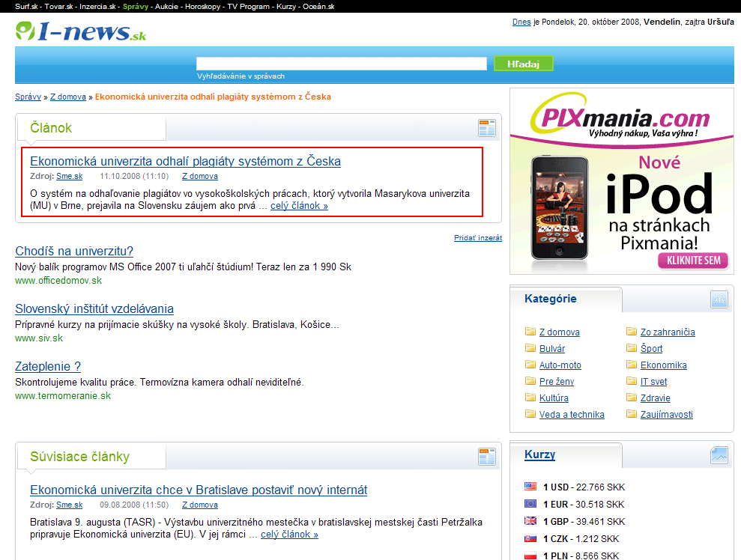
Task: Click the EU flag next to EUR rate
Action: point(530,504)
